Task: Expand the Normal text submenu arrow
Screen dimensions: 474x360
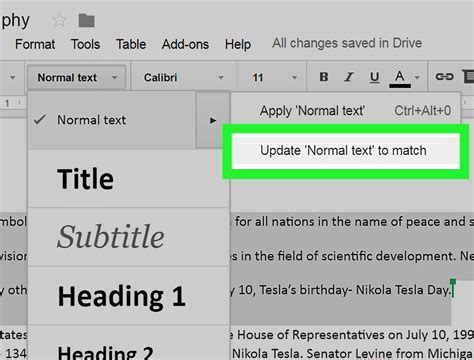Action: point(213,120)
